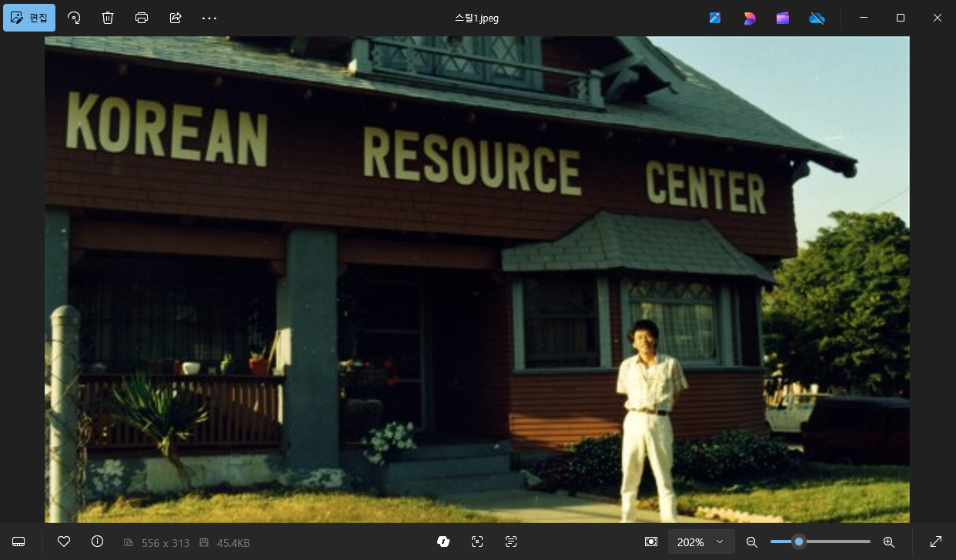Toggle the heart favorite icon
This screenshot has height=560, width=956.
pos(64,542)
